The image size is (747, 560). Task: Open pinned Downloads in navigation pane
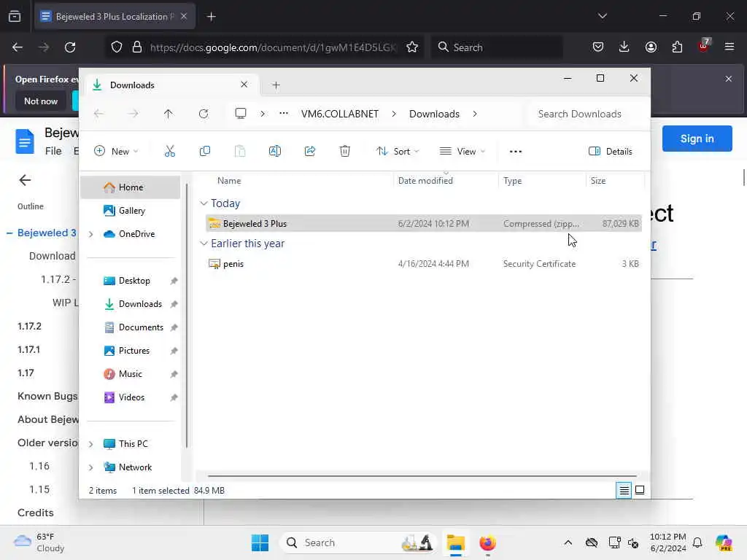[x=139, y=304]
